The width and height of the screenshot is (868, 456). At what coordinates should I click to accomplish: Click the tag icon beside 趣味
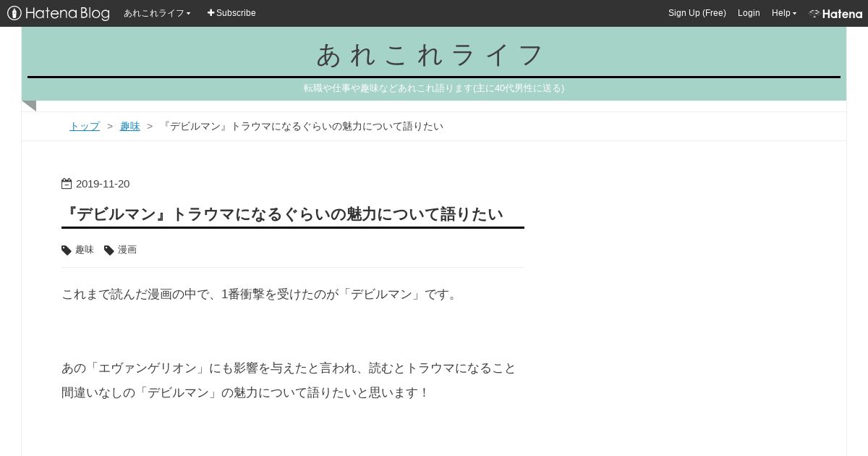tap(67, 250)
